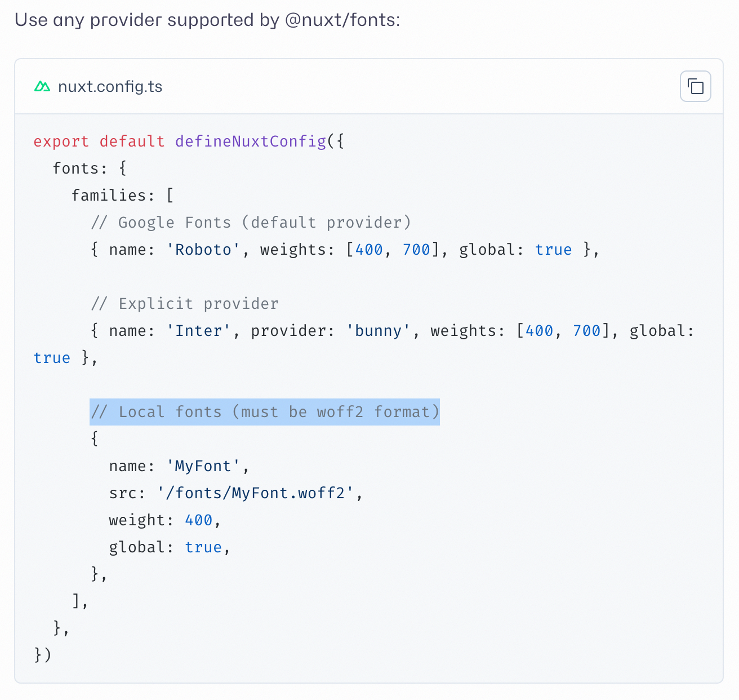Image resolution: width=739 pixels, height=700 pixels.
Task: Click the 'MyFont' name string
Action: tap(203, 466)
